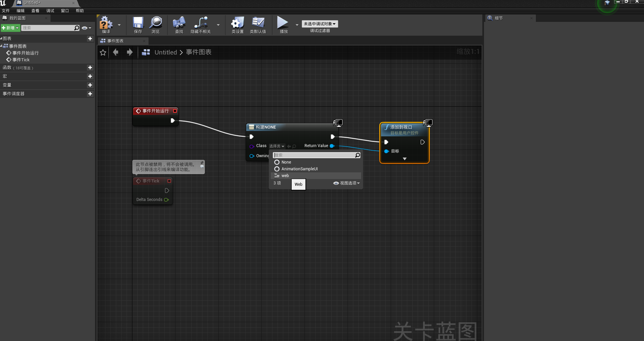
Task: Open the 窗口 menu
Action: [x=65, y=10]
